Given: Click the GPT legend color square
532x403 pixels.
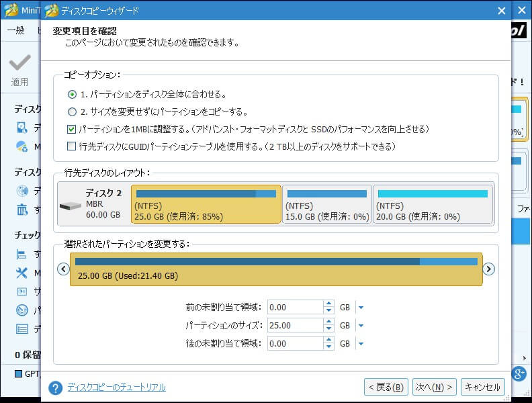Looking at the screenshot, I should pyautogui.click(x=19, y=374).
